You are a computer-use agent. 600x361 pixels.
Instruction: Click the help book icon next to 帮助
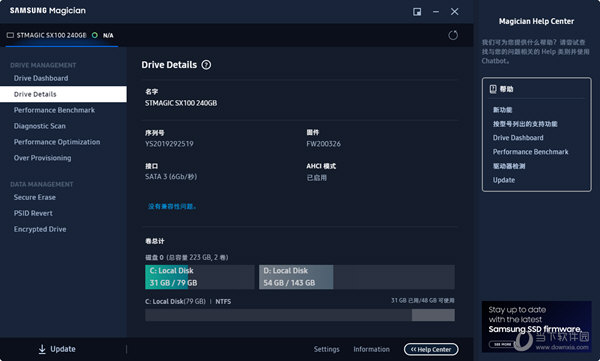[x=493, y=89]
